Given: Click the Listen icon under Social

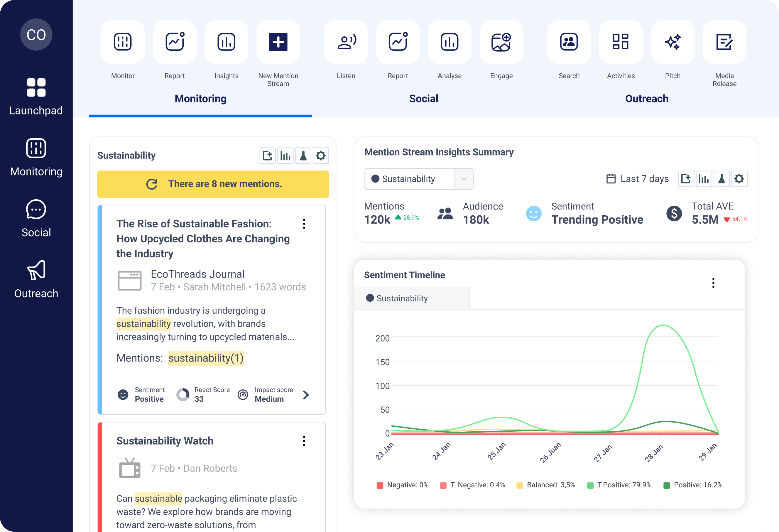Looking at the screenshot, I should coord(346,42).
